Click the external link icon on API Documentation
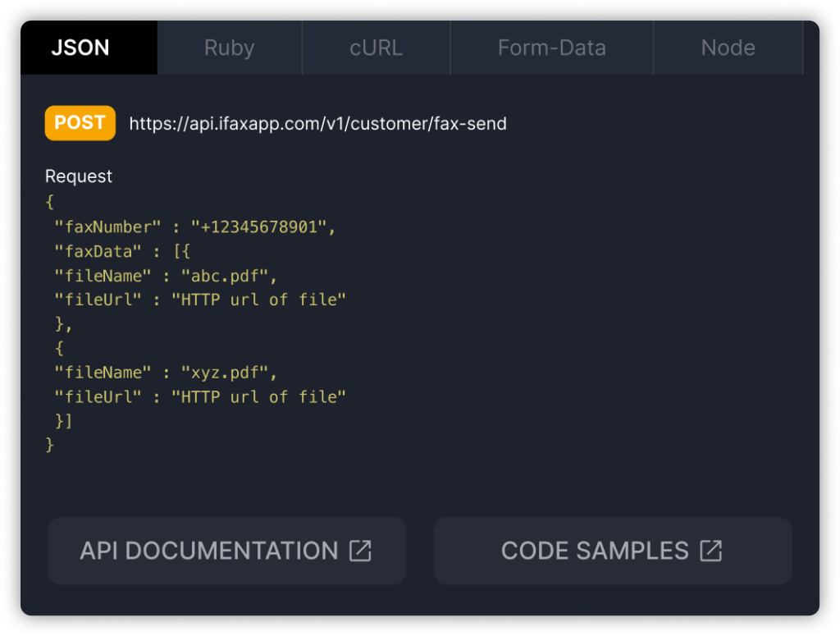Image resolution: width=840 pixels, height=636 pixels. pyautogui.click(x=360, y=551)
